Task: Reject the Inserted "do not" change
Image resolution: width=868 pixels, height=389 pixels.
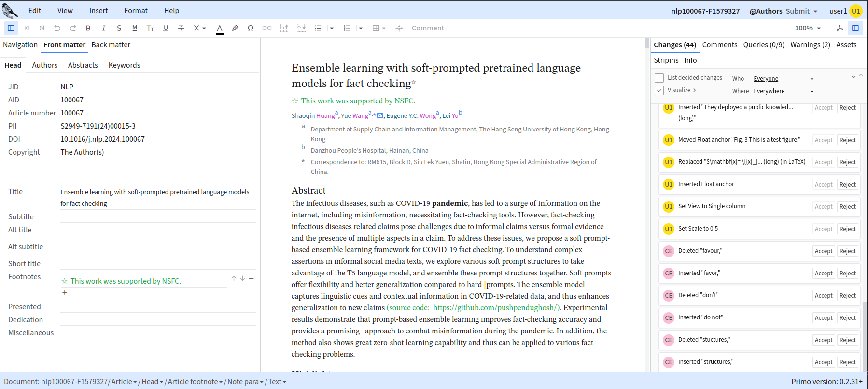Action: (x=847, y=318)
